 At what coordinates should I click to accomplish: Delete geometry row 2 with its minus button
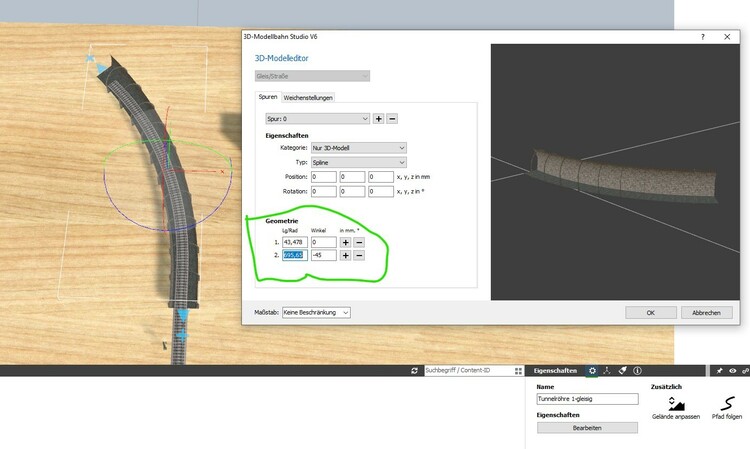click(358, 255)
